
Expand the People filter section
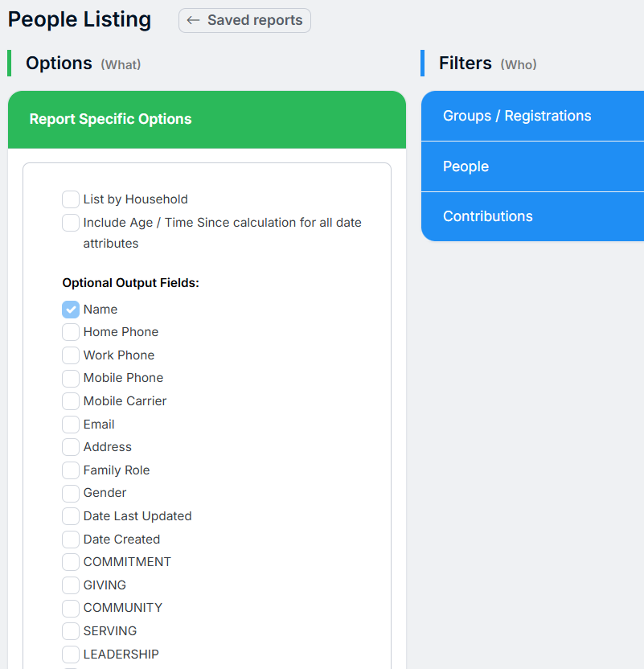(532, 166)
